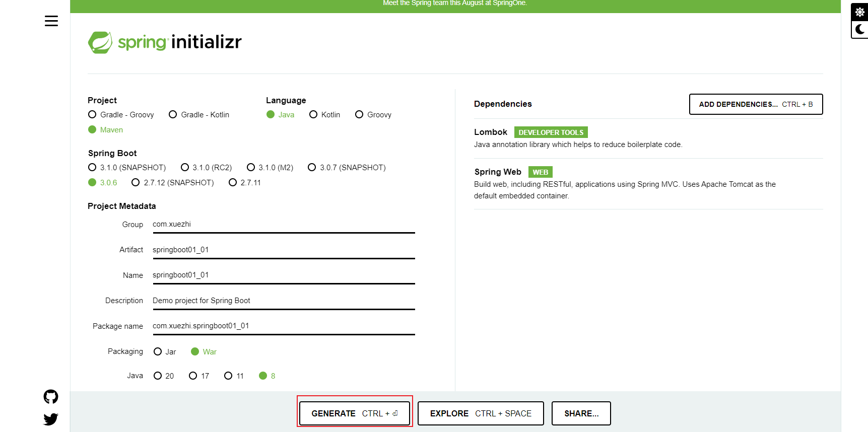Click the SHARE... button
This screenshot has width=868, height=432.
point(581,413)
